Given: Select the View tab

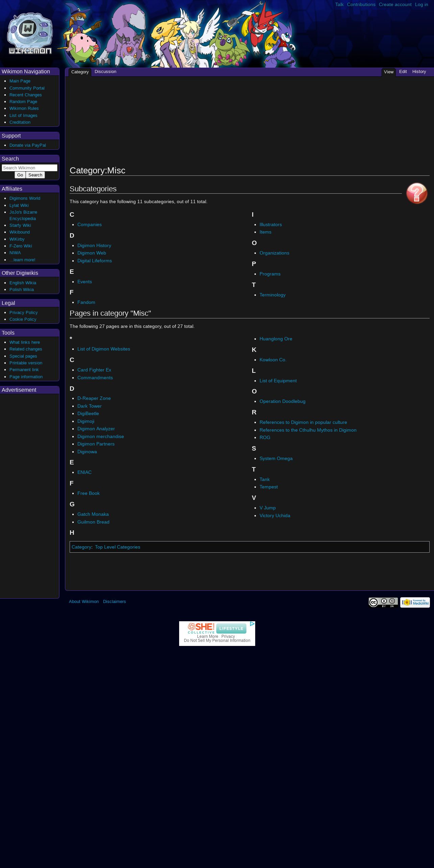Looking at the screenshot, I should (389, 72).
